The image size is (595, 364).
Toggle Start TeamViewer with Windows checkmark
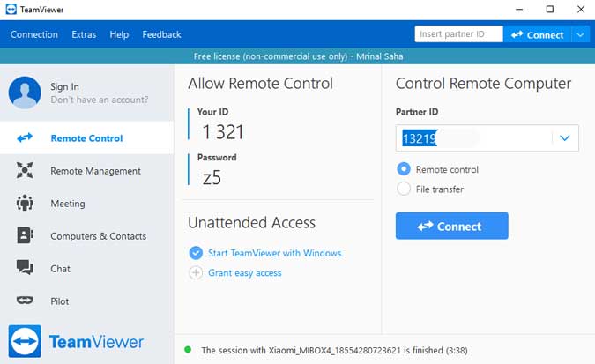196,253
